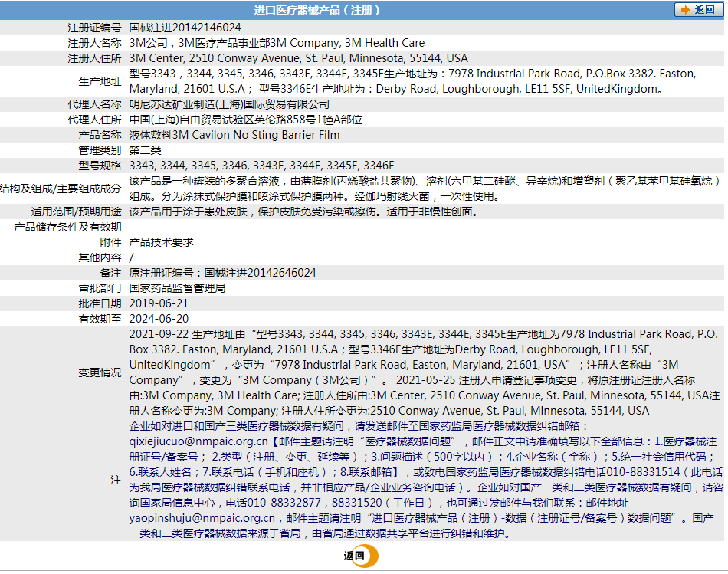Click agent name 明尼苏达矿业制造(上海)国际贸易有限公司
The image size is (728, 574).
point(229,104)
